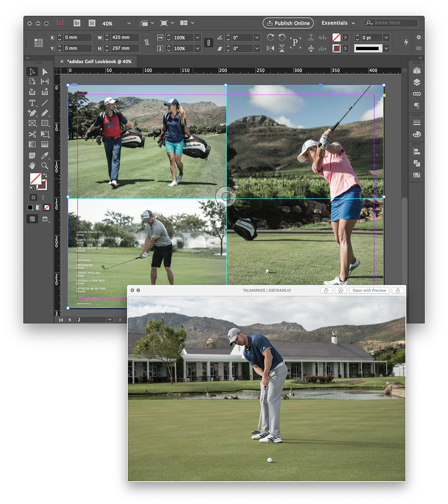Open the page number dropdown in the status bar
The height and width of the screenshot is (504, 448).
tap(110, 320)
